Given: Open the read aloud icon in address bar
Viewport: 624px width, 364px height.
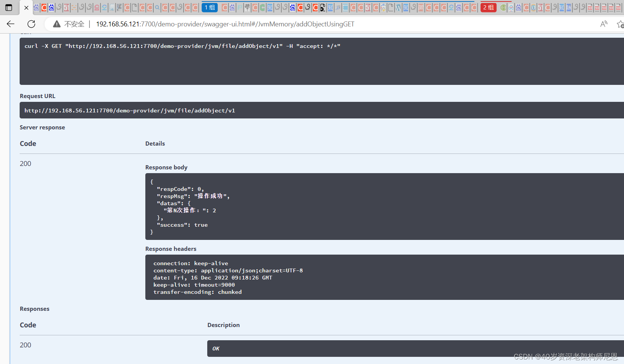Looking at the screenshot, I should coord(604,24).
